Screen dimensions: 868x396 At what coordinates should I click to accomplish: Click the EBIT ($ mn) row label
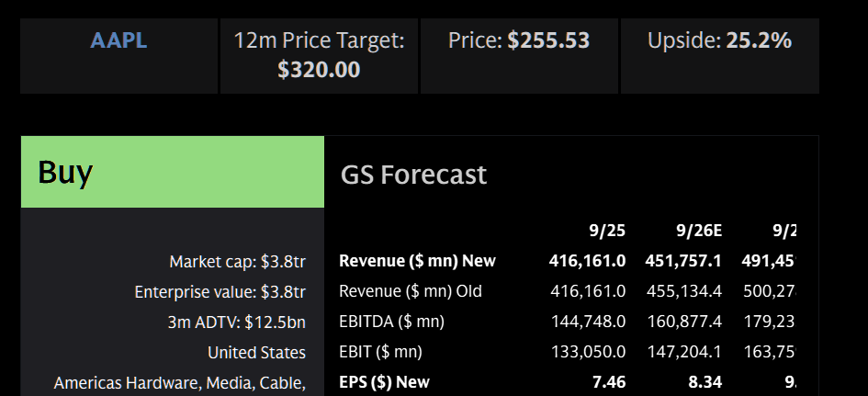click(x=380, y=352)
